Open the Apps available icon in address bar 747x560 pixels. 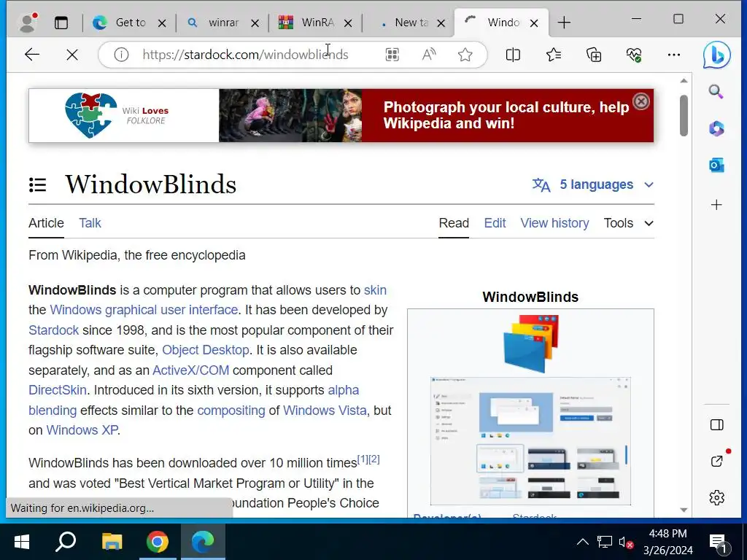click(x=392, y=55)
